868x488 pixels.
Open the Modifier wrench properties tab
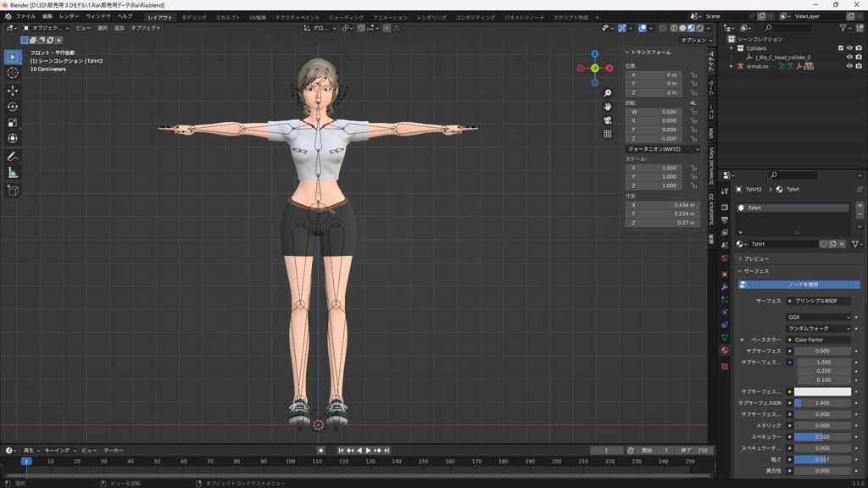725,286
